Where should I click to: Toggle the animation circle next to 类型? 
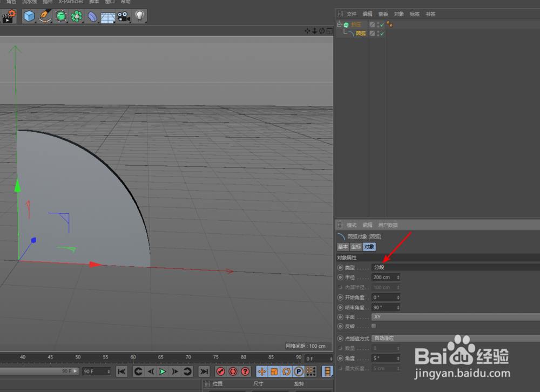(340, 267)
